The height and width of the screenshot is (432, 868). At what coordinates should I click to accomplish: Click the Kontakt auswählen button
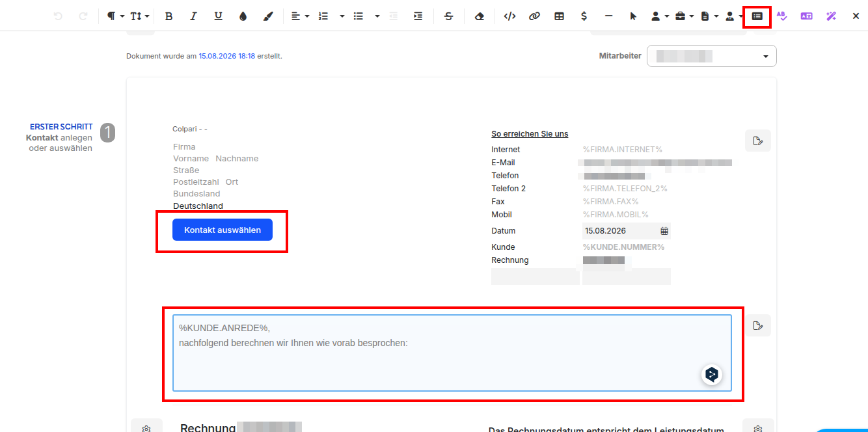click(223, 230)
